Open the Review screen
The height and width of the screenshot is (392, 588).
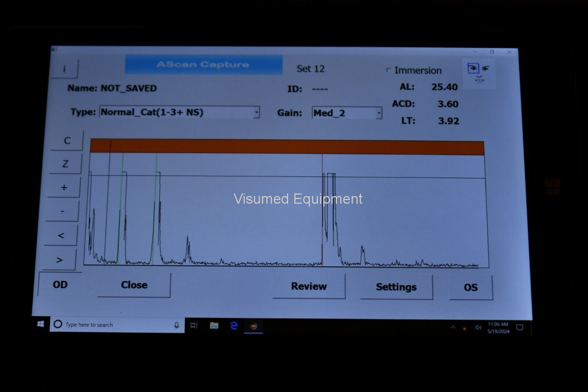[309, 287]
